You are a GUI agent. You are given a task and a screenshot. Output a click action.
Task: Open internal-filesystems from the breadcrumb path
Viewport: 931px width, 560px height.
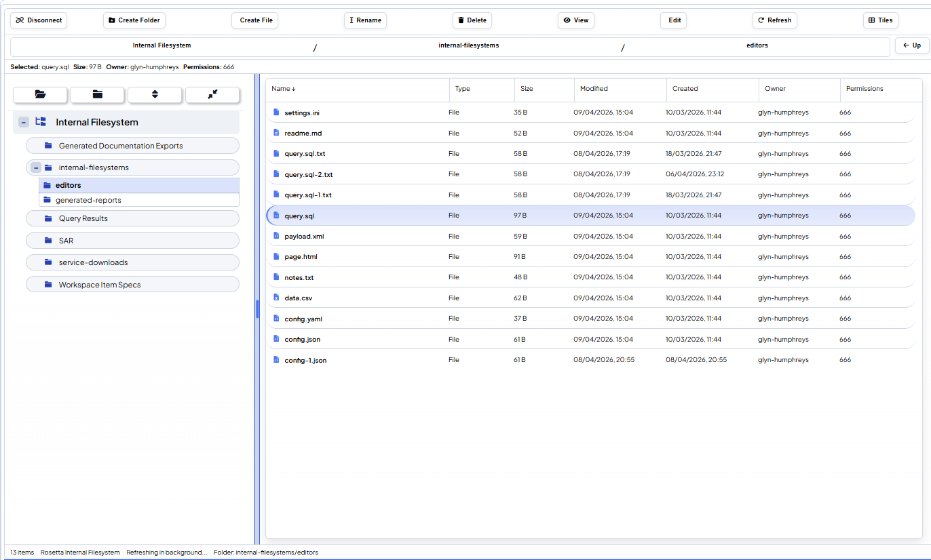(x=468, y=47)
